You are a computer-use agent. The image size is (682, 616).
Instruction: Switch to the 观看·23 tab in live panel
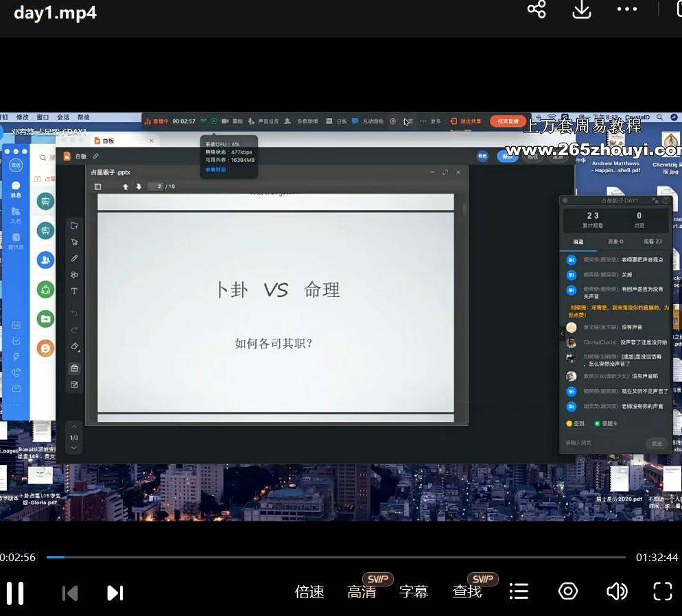coord(652,241)
